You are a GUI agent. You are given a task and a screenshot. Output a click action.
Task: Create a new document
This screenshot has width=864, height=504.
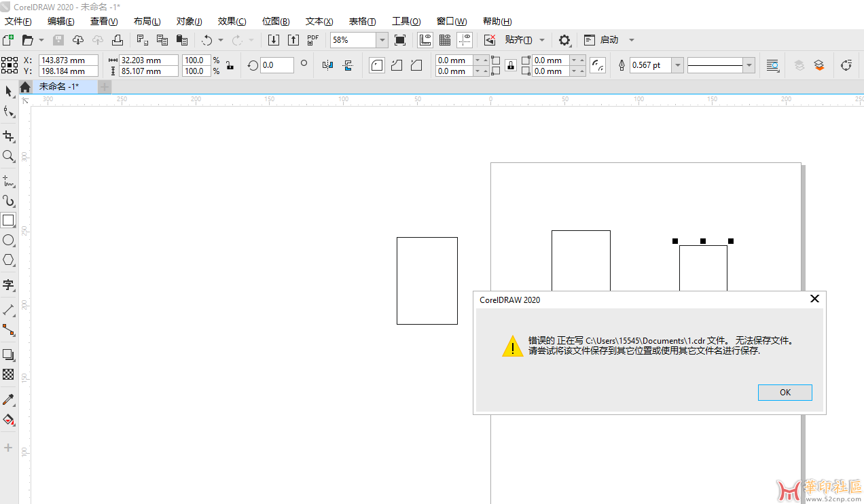[8, 40]
